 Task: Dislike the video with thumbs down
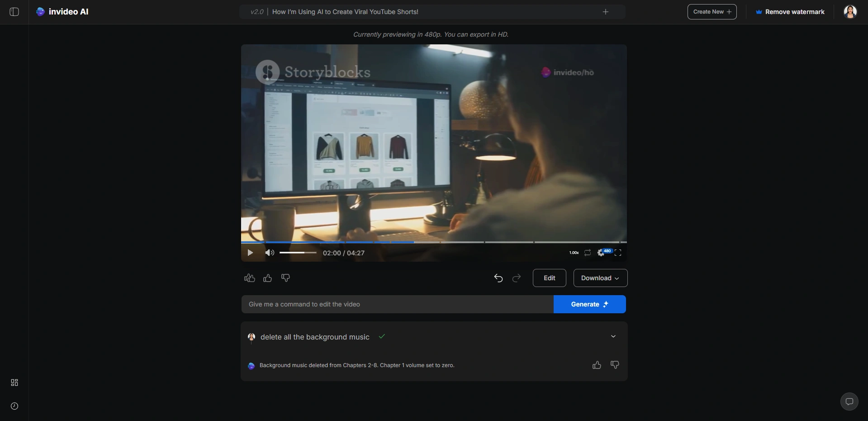tap(285, 278)
